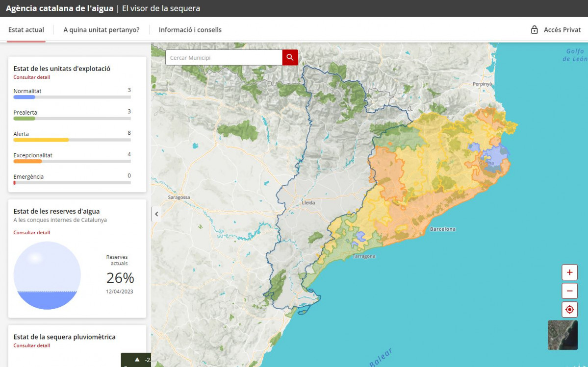Image resolution: width=588 pixels, height=367 pixels.
Task: Open the Estat actual tab
Action: click(x=26, y=29)
